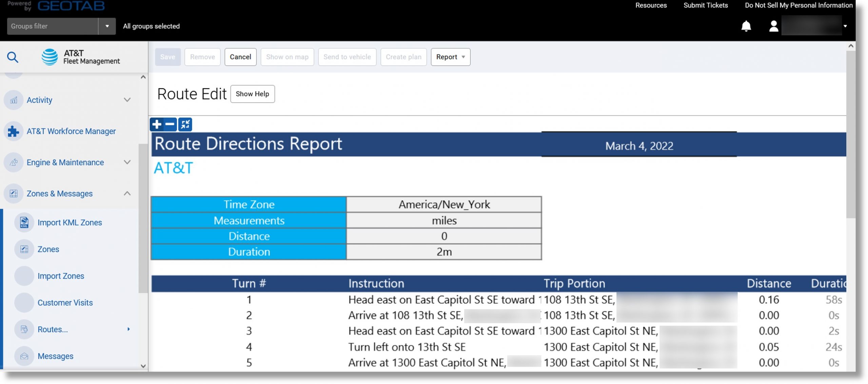
Task: Select Zones menu item
Action: pos(48,249)
